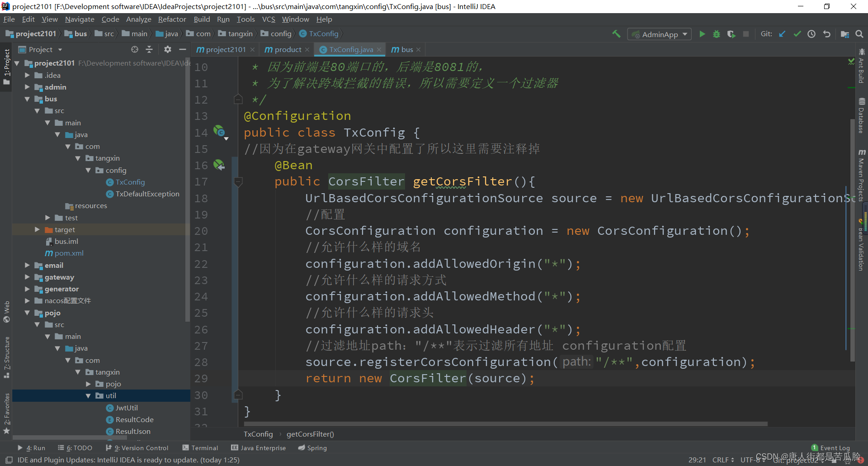Open the AdminApp run configuration dropdown

660,34
